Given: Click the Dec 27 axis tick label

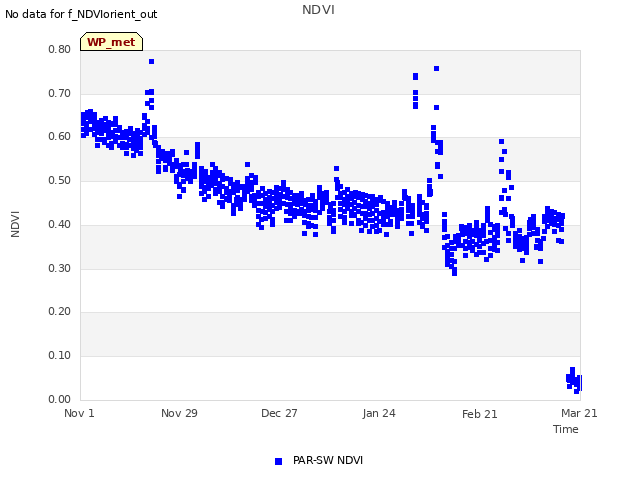Looking at the screenshot, I should [x=279, y=413].
